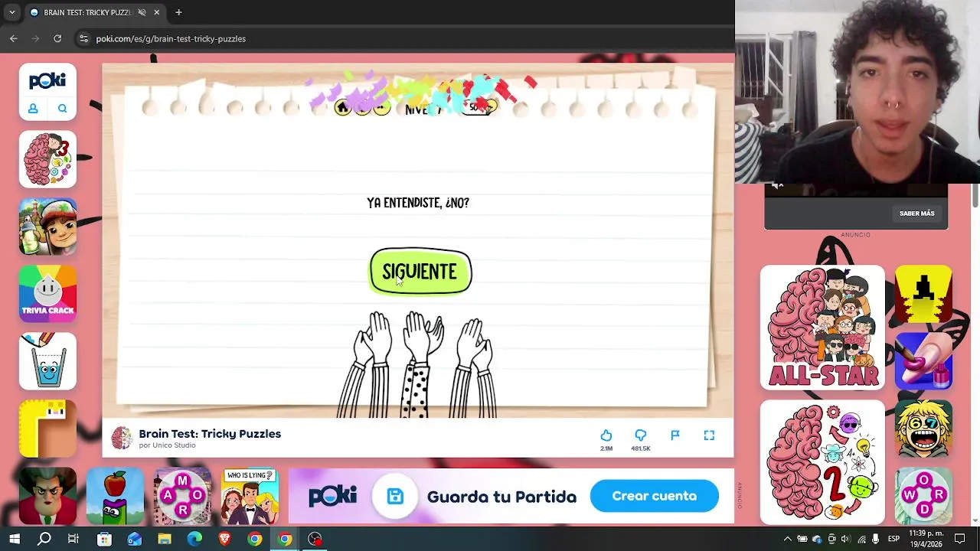Open Trivia Crack game thumbnail
This screenshot has width=980, height=551.
click(47, 294)
